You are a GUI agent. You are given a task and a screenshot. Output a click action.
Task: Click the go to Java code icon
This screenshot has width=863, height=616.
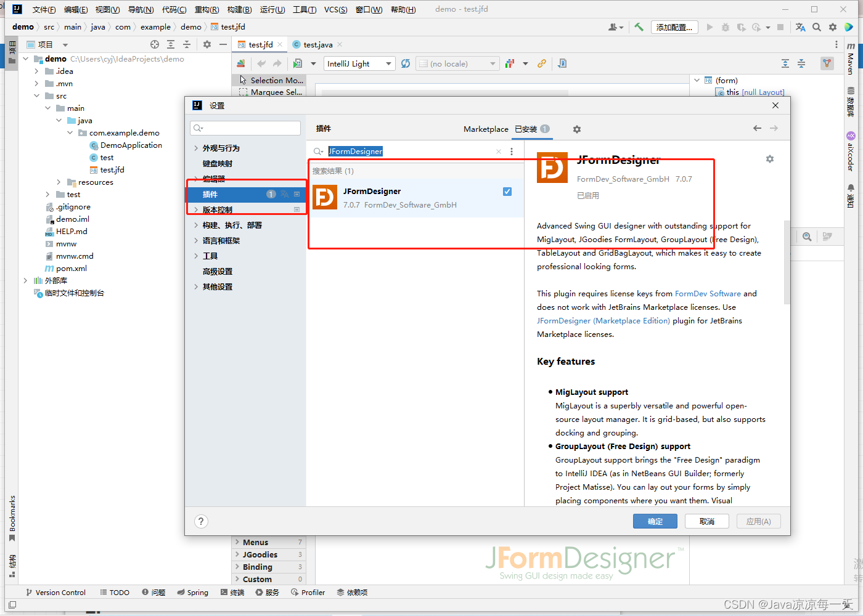point(562,63)
